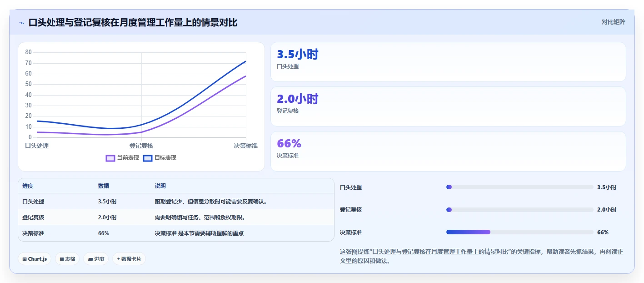This screenshot has width=644, height=283.
Task: Click the 2.0小时 value beside progress bar
Action: point(607,210)
